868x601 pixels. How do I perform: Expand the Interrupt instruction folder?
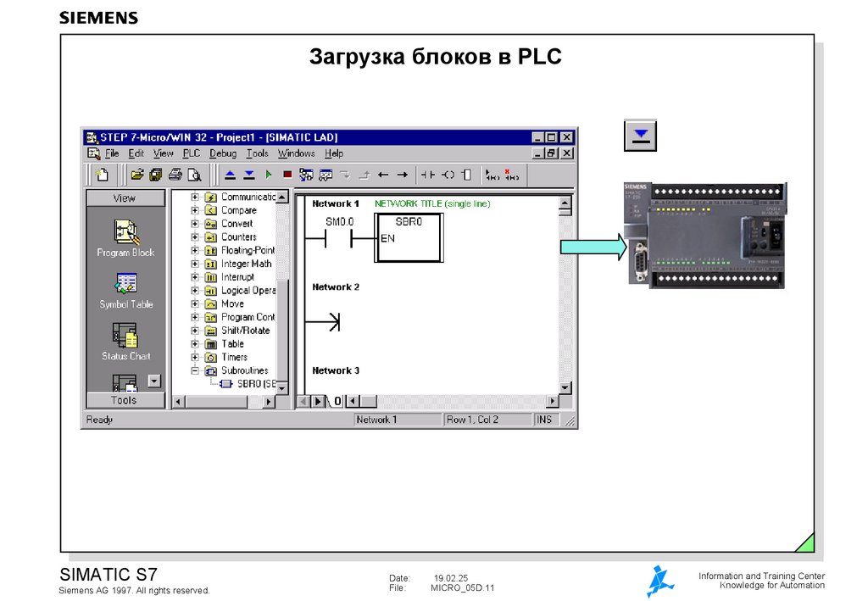tap(195, 277)
